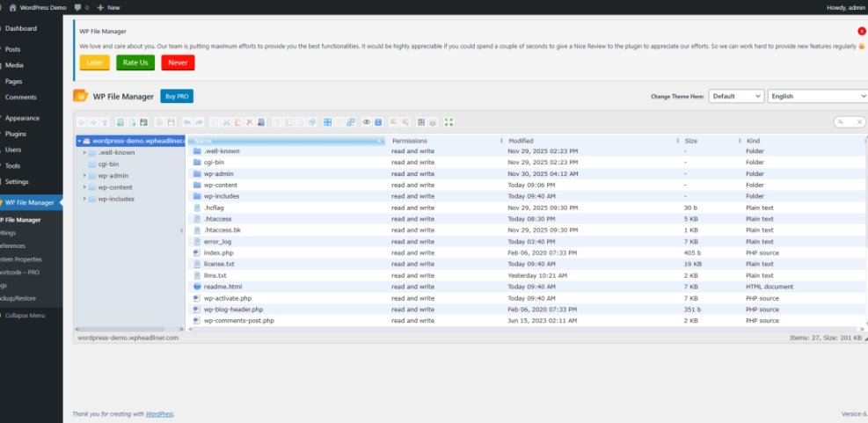This screenshot has width=868, height=423.
Task: Open the New menu in admin bar
Action: point(108,8)
